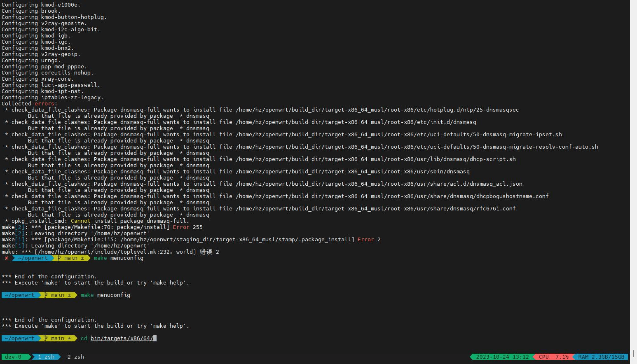
Task: Click git branch icon in the cd prompt line
Action: coord(46,338)
